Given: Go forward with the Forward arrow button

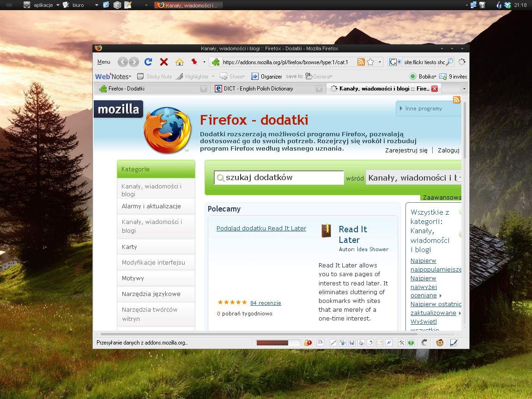Looking at the screenshot, I should point(133,62).
